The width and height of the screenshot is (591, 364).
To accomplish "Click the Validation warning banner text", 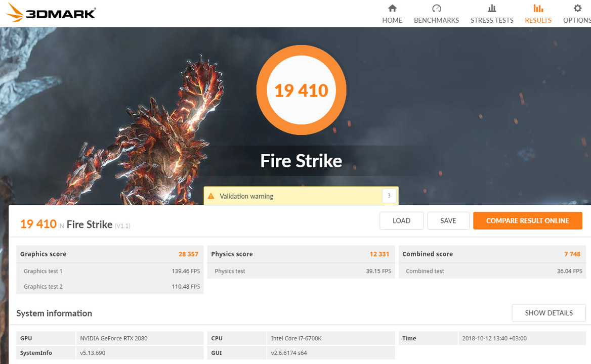I will 246,196.
